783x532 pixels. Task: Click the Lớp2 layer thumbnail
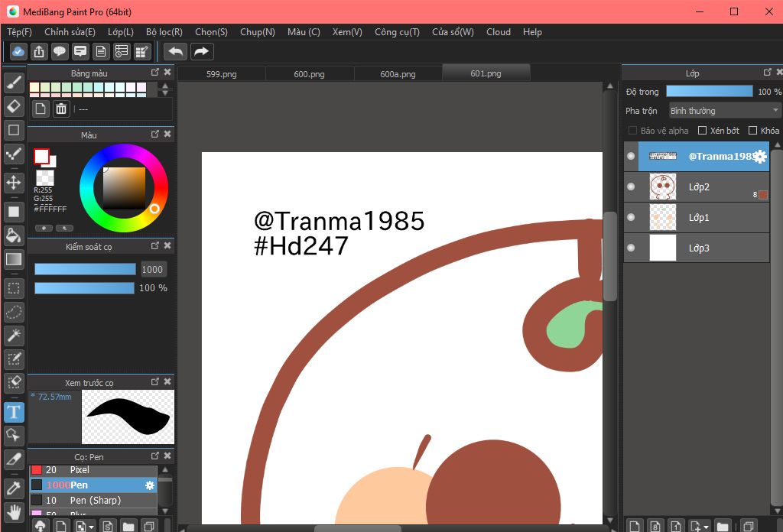click(x=663, y=187)
